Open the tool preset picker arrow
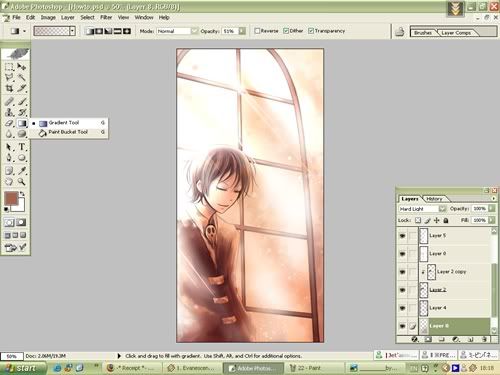 24,31
